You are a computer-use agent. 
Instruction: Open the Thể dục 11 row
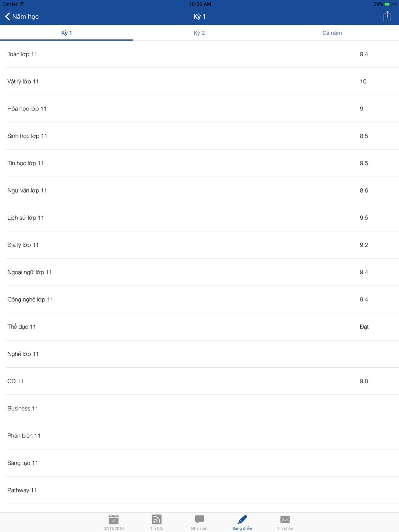tap(199, 327)
